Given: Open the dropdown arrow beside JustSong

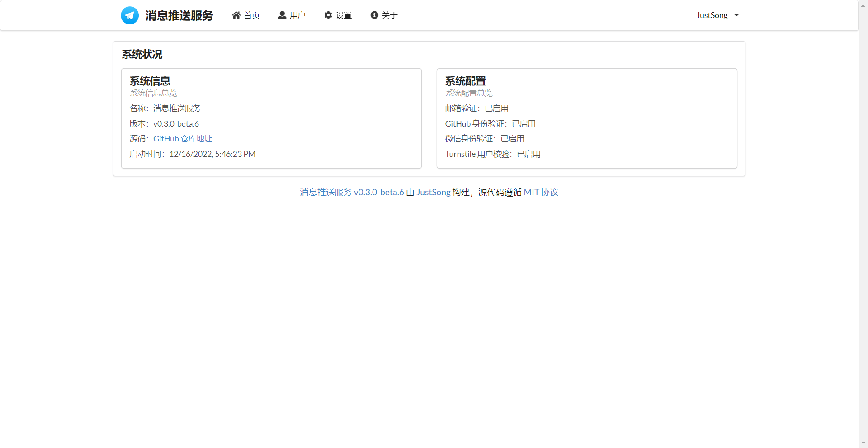Looking at the screenshot, I should (736, 15).
